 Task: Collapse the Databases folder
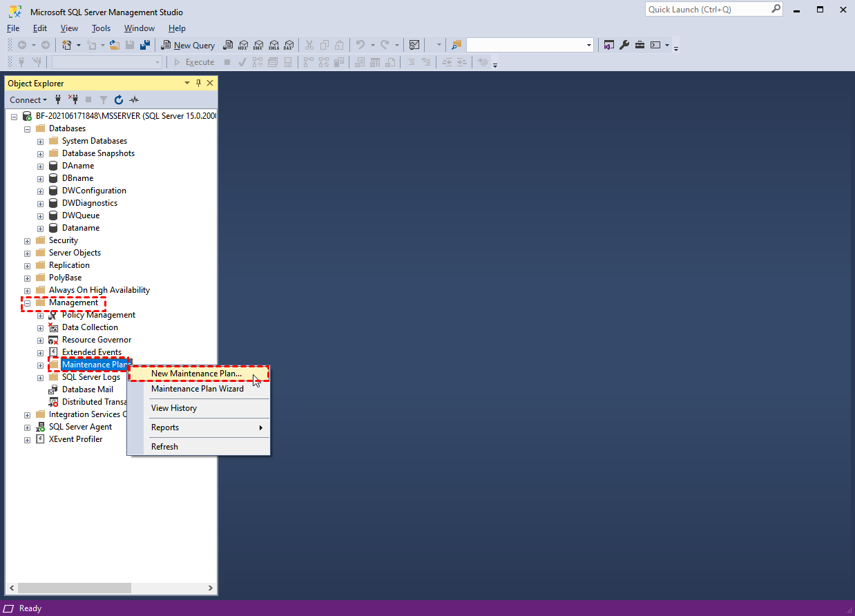(x=27, y=128)
